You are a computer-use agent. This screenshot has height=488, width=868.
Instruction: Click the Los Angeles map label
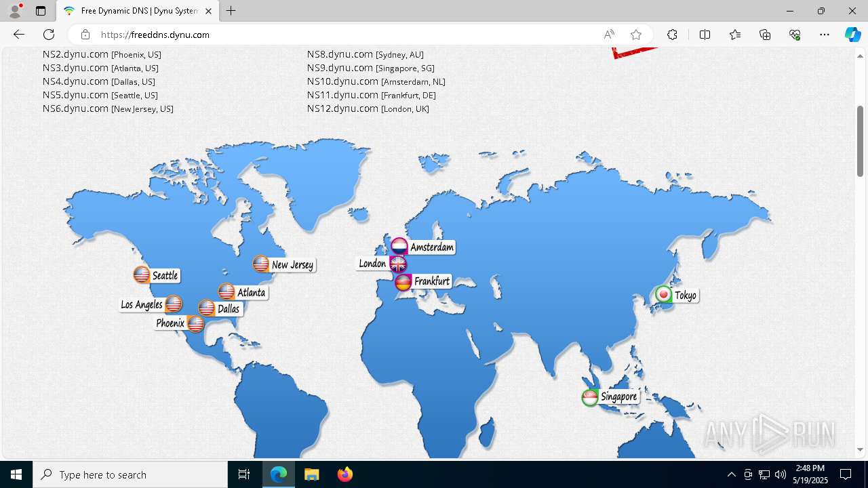click(x=142, y=304)
